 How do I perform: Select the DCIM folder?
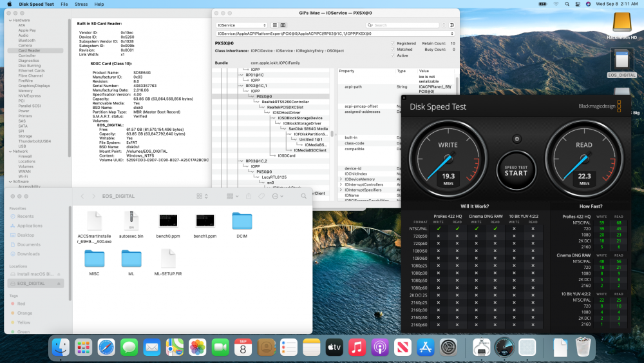(242, 224)
